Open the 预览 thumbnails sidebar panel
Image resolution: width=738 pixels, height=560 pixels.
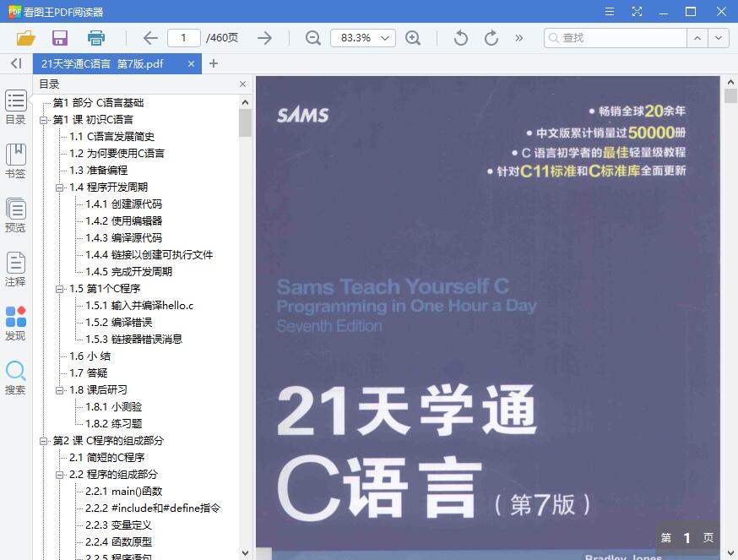click(15, 215)
